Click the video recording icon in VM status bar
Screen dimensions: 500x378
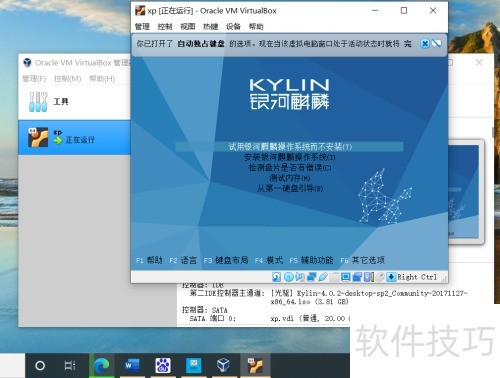point(357,277)
